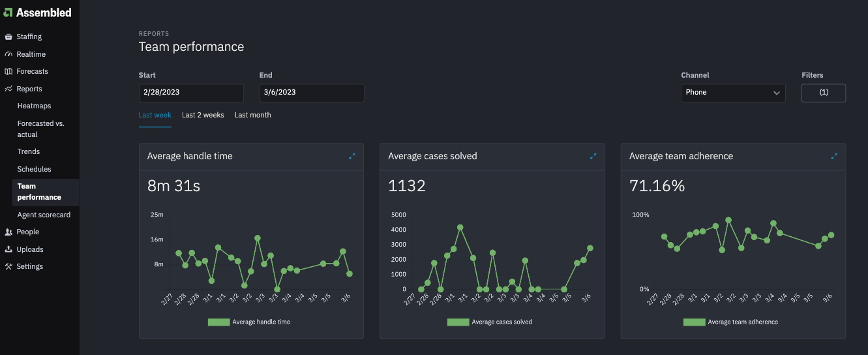Click the Uploads icon in sidebar
868x355 pixels.
click(x=8, y=249)
